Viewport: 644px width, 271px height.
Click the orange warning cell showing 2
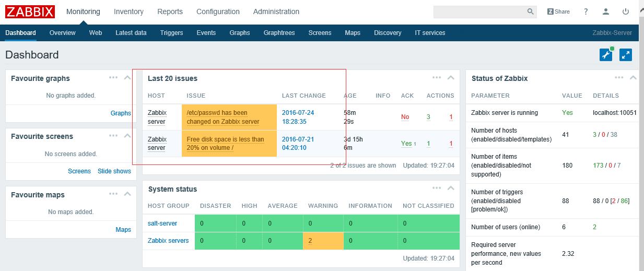323,241
